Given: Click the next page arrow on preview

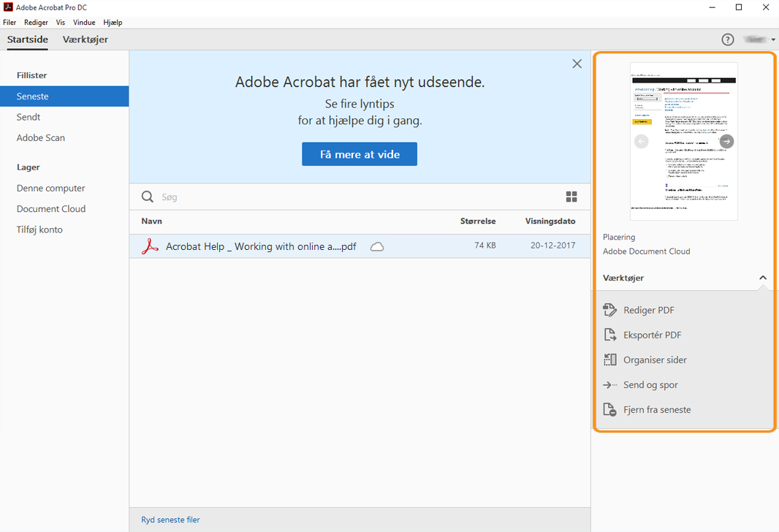Looking at the screenshot, I should click(x=726, y=141).
